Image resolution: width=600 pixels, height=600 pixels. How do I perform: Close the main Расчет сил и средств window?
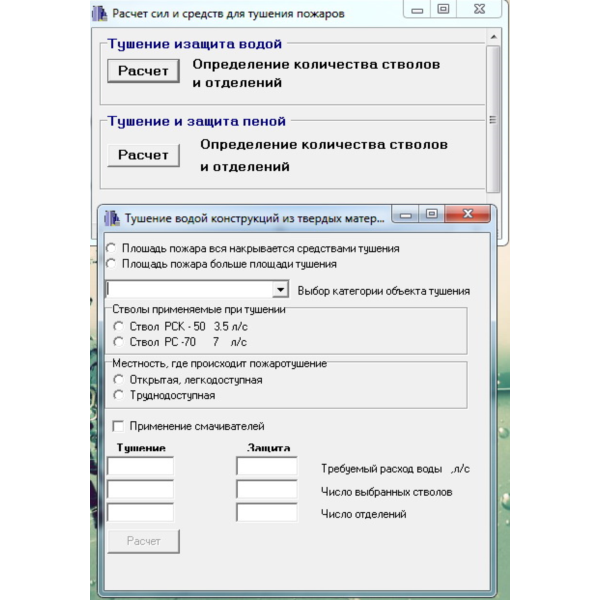[479, 9]
